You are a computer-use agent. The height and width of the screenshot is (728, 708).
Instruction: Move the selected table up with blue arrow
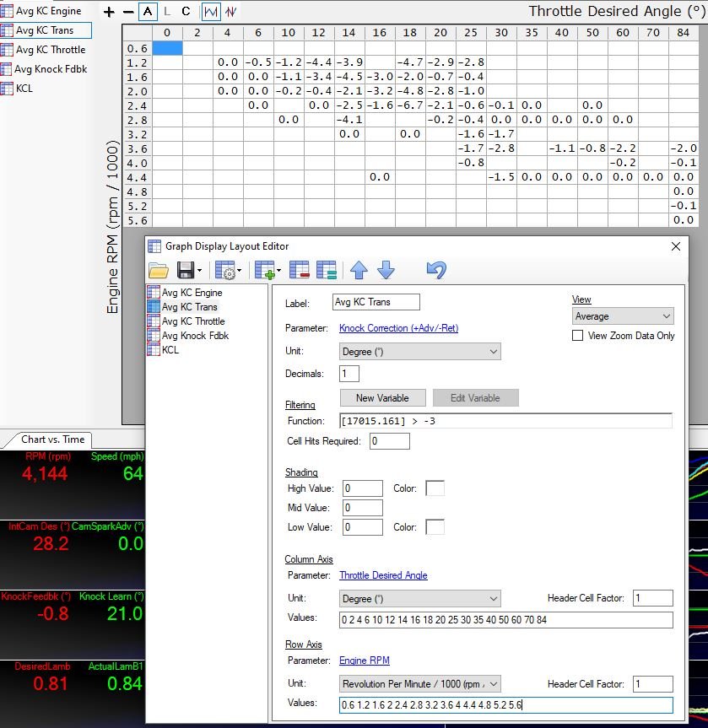(359, 270)
